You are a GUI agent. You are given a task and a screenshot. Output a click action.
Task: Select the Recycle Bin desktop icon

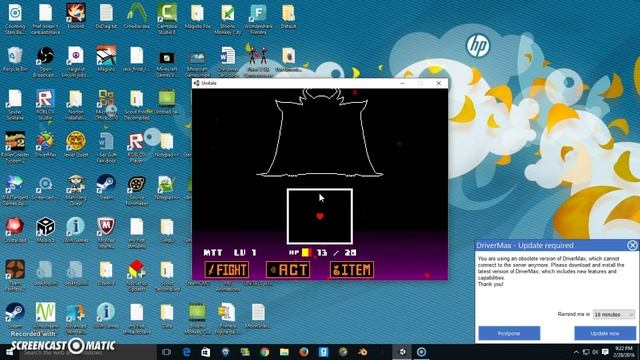coord(15,60)
